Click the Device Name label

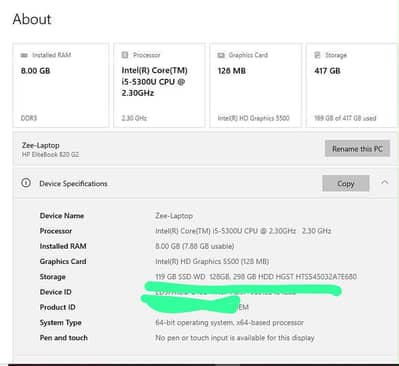62,216
